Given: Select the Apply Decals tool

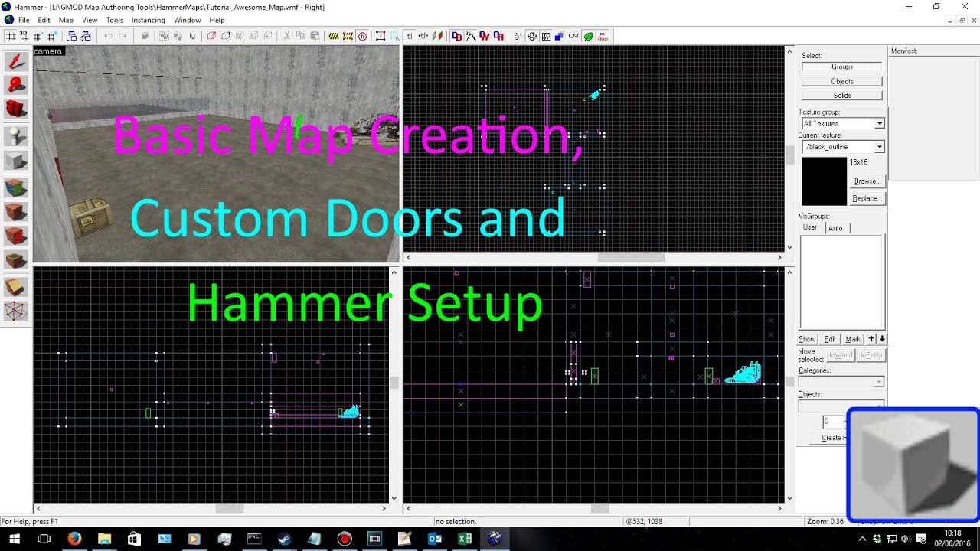Looking at the screenshot, I should click(x=17, y=236).
